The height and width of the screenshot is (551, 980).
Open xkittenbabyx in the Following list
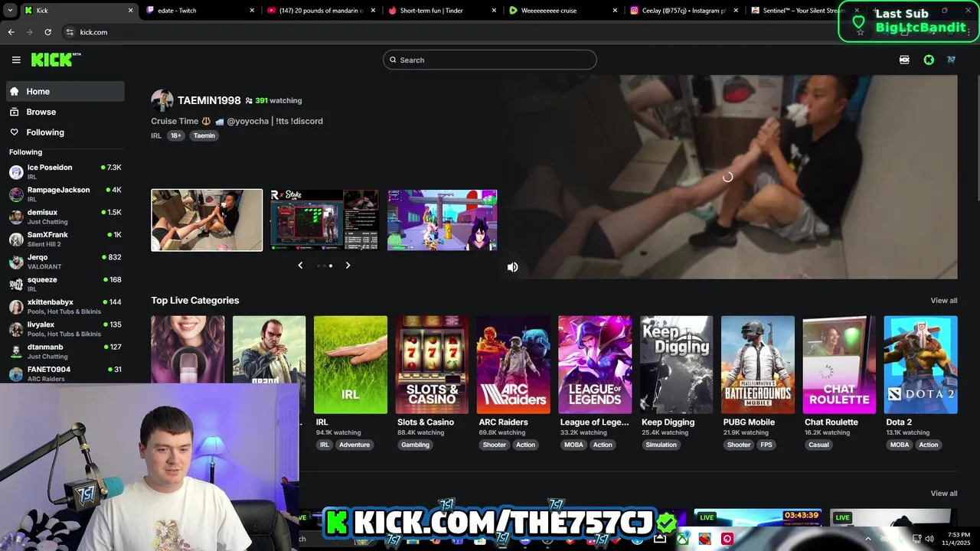pyautogui.click(x=65, y=306)
